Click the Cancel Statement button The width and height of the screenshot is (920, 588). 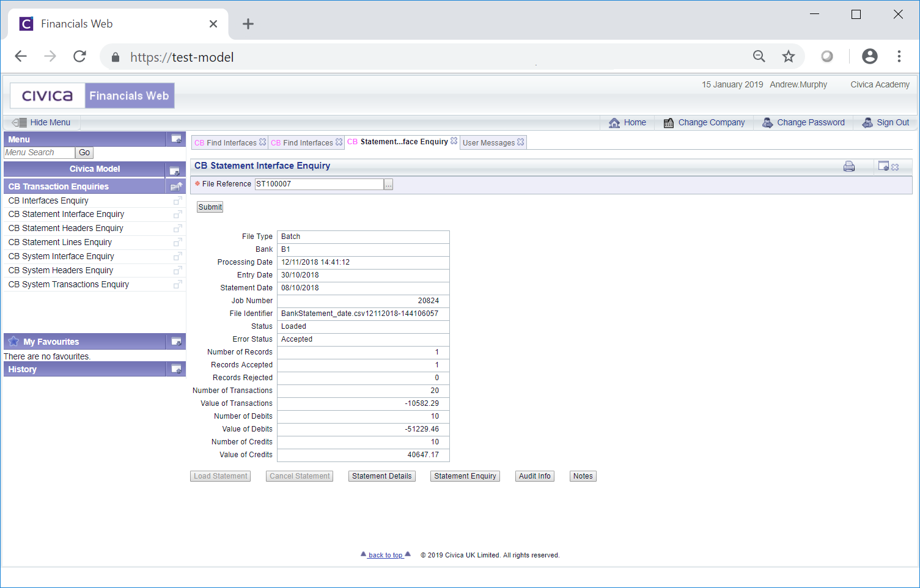click(x=300, y=476)
